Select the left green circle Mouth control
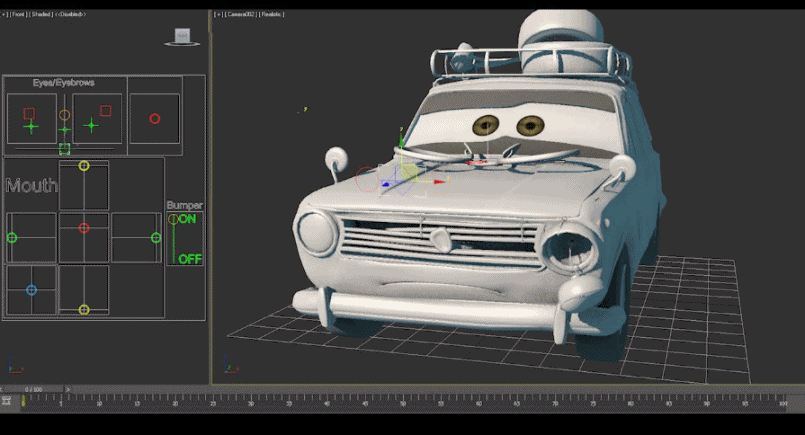Viewport: 805px width, 435px height. click(12, 238)
